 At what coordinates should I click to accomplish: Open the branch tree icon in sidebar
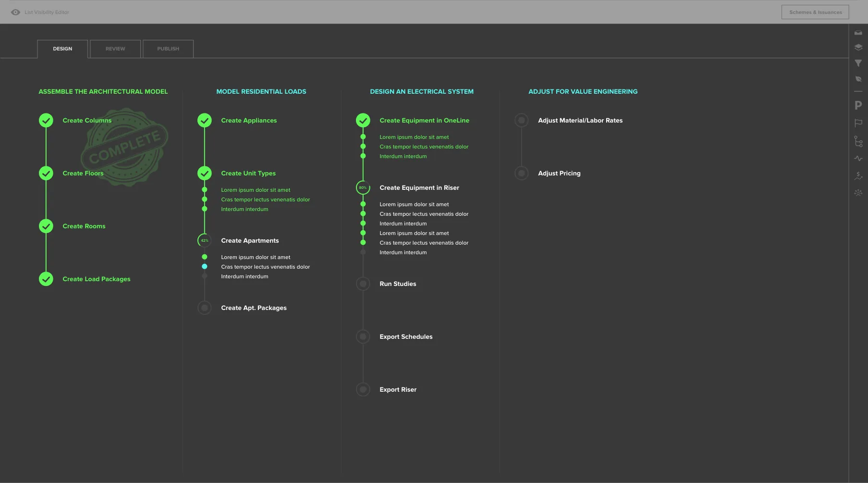pos(858,141)
